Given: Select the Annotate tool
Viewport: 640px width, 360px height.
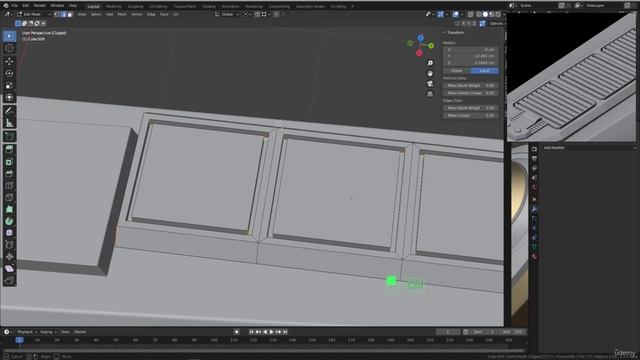Looking at the screenshot, I should click(9, 111).
